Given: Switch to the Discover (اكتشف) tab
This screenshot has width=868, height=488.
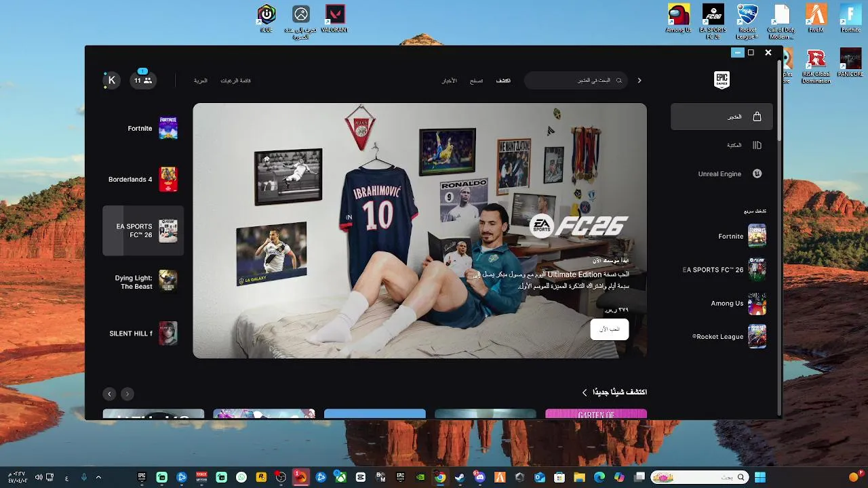Looking at the screenshot, I should coord(503,81).
